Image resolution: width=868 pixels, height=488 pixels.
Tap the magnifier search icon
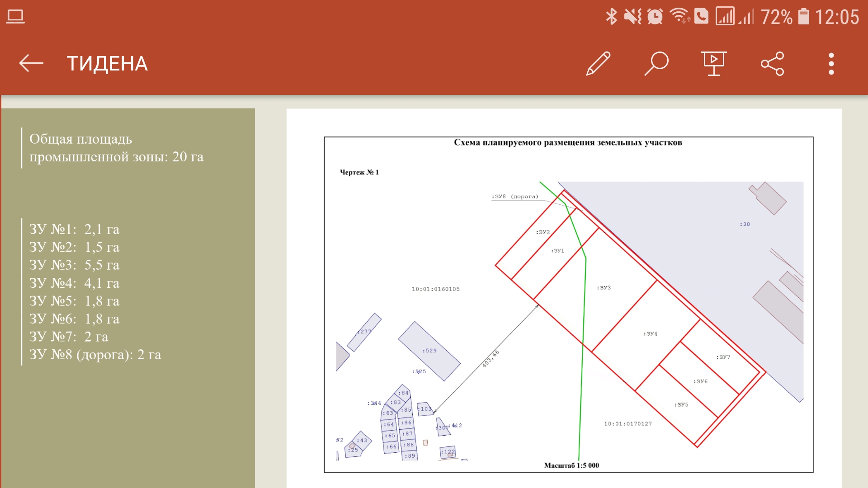656,64
